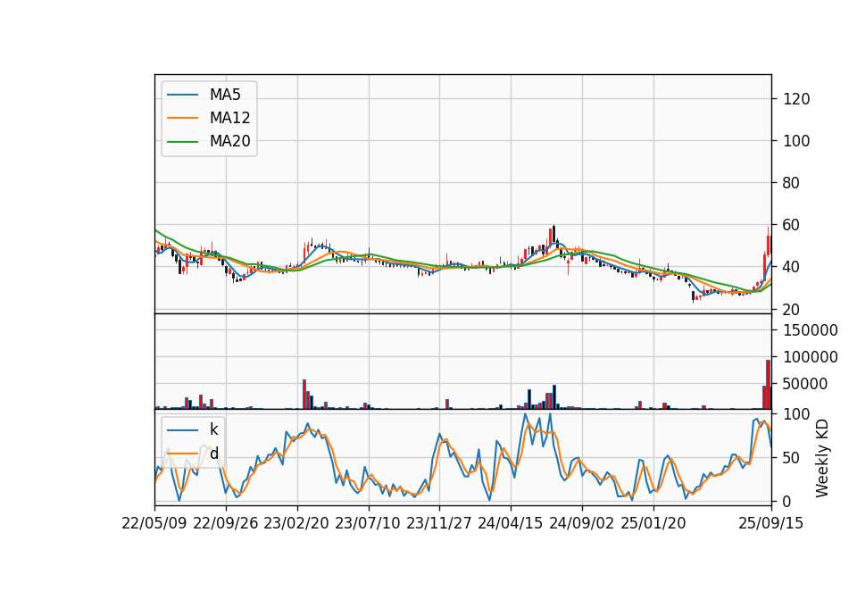Click the 24/09/02 date label

(x=581, y=524)
